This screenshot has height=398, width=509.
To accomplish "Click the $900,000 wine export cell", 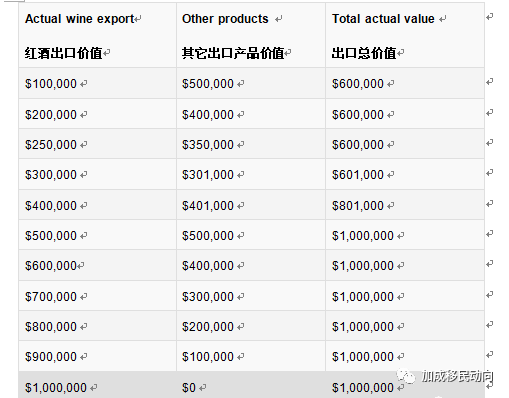I will click(97, 356).
